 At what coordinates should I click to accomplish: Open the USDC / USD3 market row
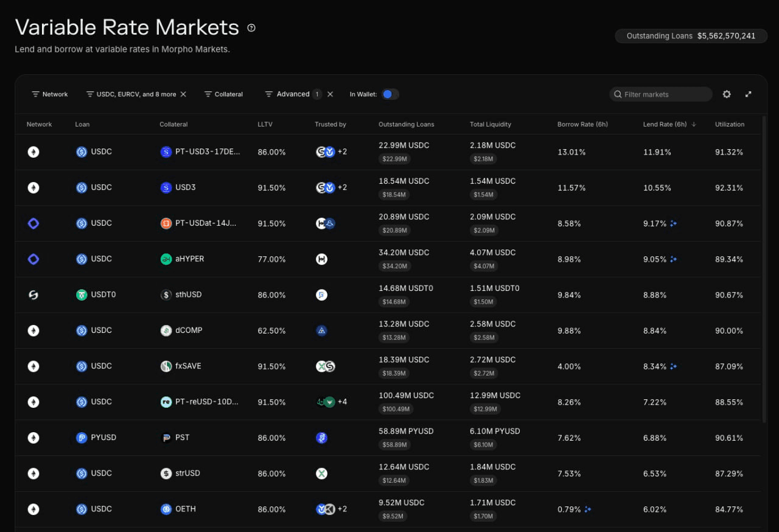[x=388, y=187]
